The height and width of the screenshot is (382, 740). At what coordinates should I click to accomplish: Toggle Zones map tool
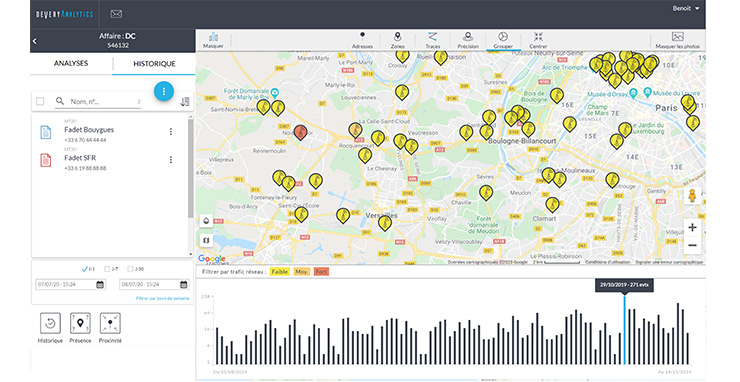point(397,40)
